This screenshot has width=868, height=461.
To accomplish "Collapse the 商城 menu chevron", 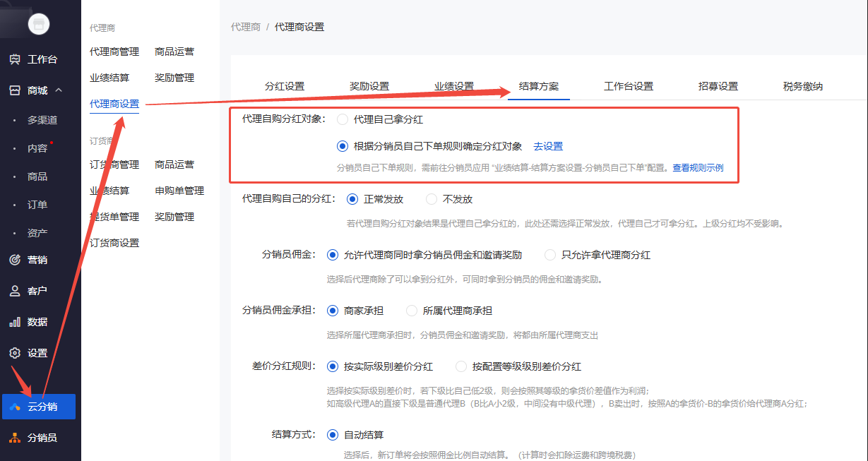I will pyautogui.click(x=59, y=90).
